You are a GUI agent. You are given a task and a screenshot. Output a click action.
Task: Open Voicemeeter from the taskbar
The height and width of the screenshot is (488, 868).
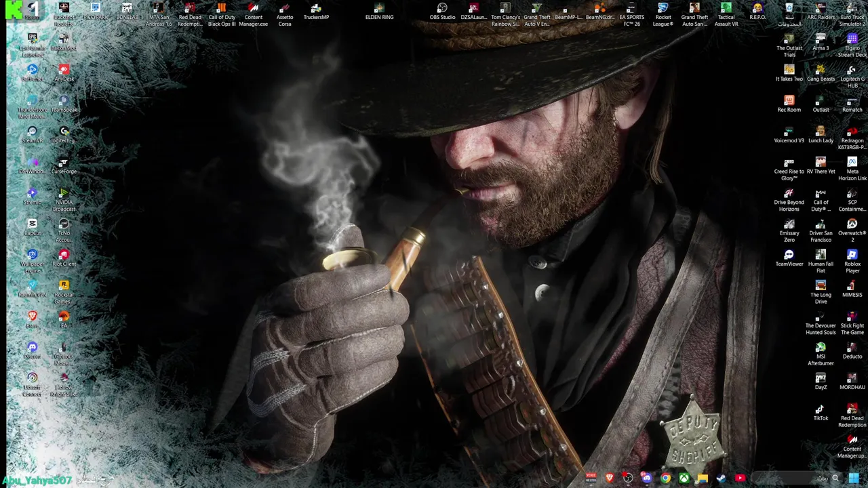[x=591, y=479]
